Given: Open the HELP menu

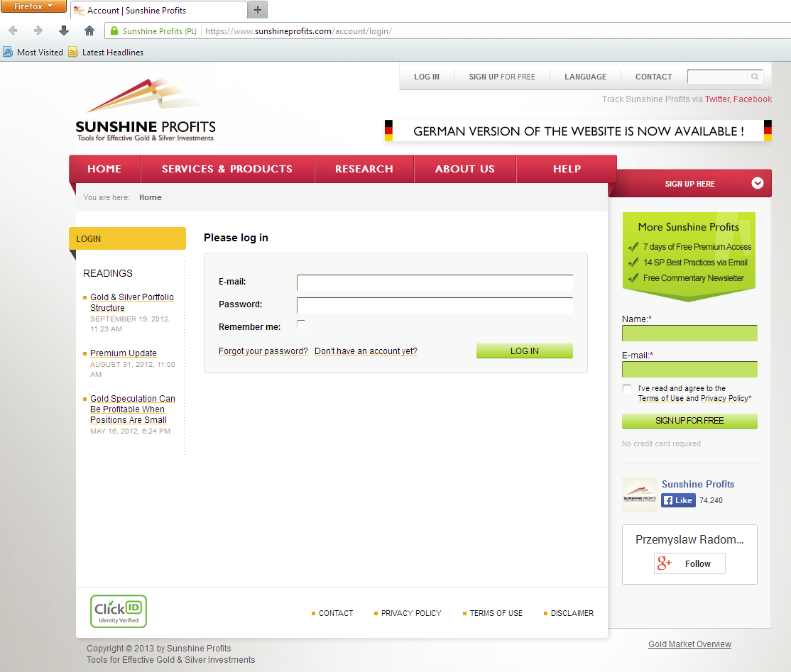Looking at the screenshot, I should 567,169.
